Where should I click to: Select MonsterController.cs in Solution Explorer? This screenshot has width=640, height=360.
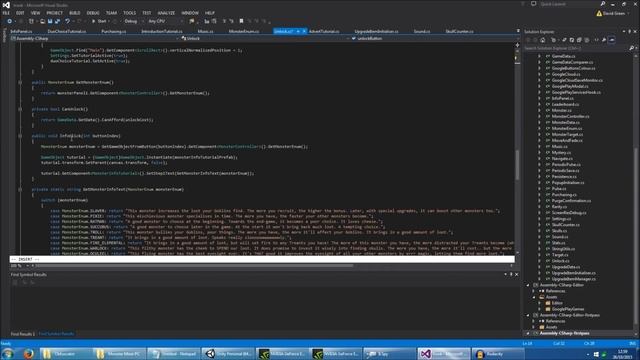(x=570, y=116)
